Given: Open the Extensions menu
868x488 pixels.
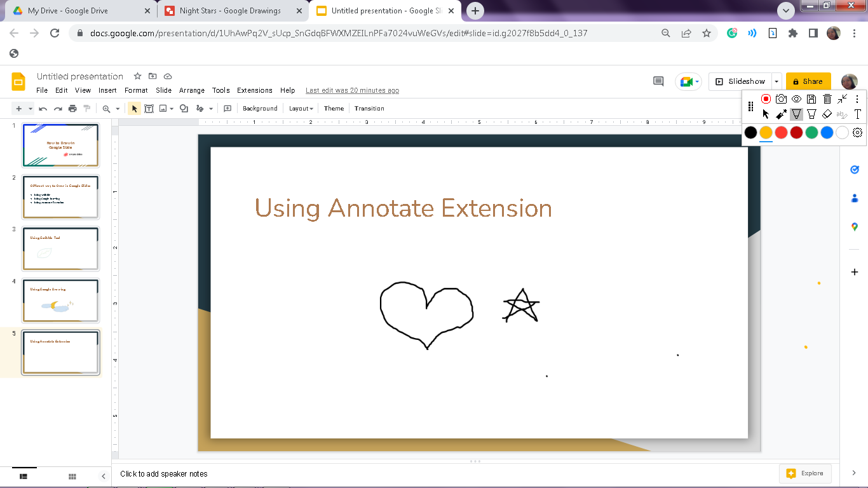Looking at the screenshot, I should click(x=255, y=90).
